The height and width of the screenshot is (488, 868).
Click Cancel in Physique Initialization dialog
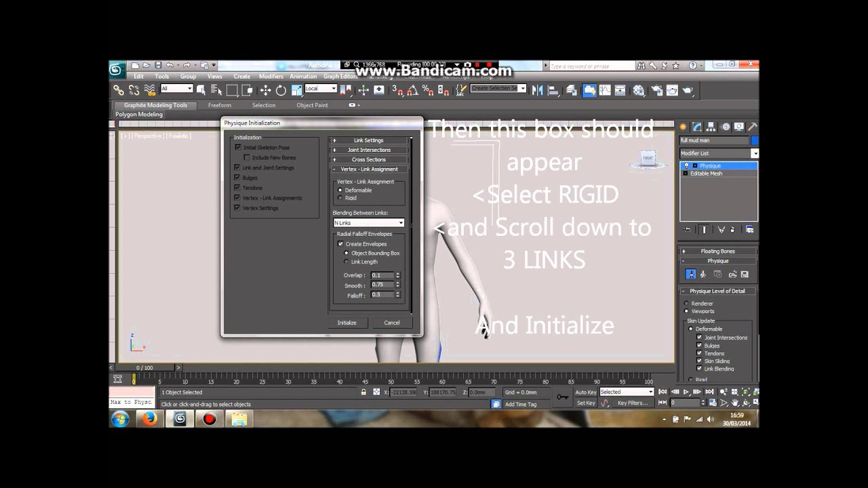392,323
